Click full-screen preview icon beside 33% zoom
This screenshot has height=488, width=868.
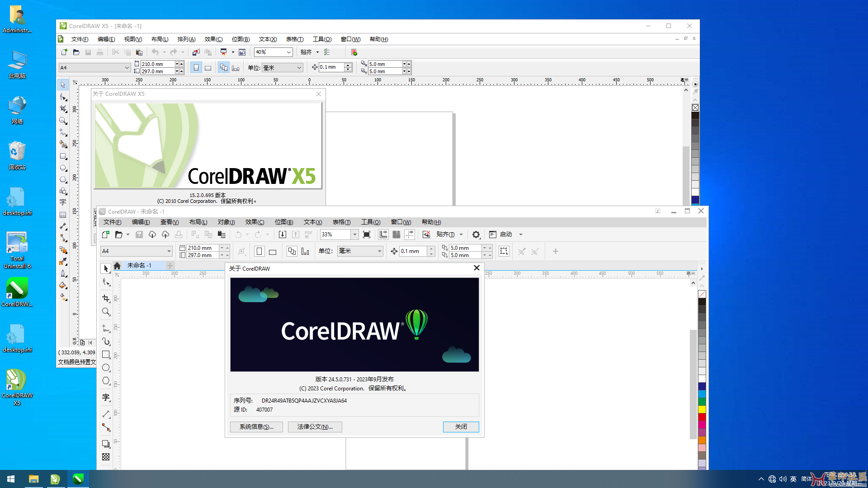click(x=367, y=235)
